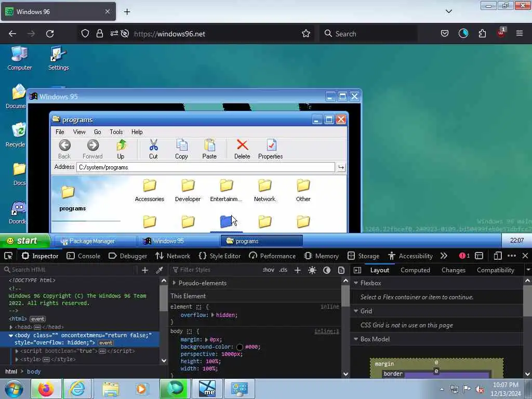Click the address bar Go arrow
The width and height of the screenshot is (532, 399).
341,167
